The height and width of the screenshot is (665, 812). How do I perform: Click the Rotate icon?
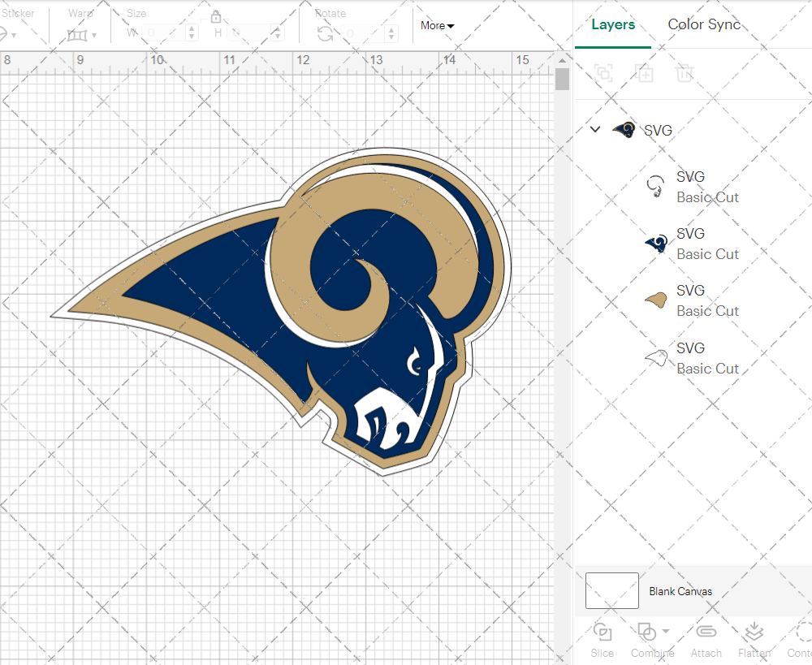pos(326,33)
